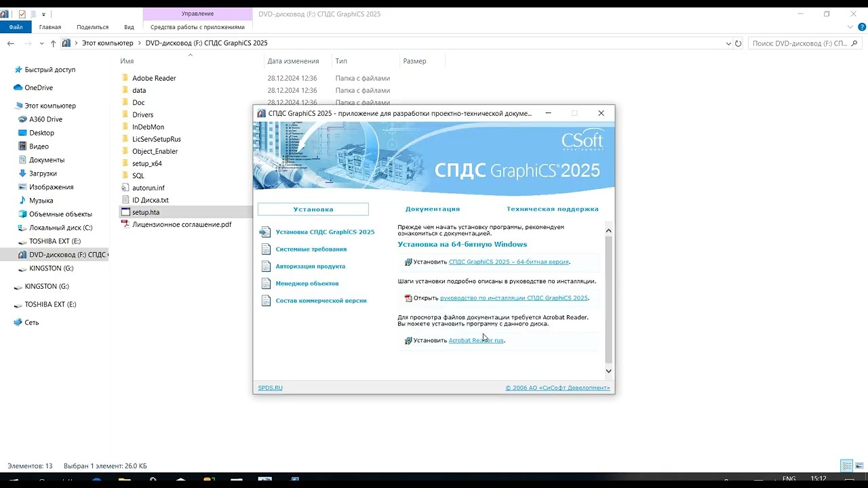Click the setup icon before Acrobat Reader link
The width and height of the screenshot is (868, 488).
point(408,340)
